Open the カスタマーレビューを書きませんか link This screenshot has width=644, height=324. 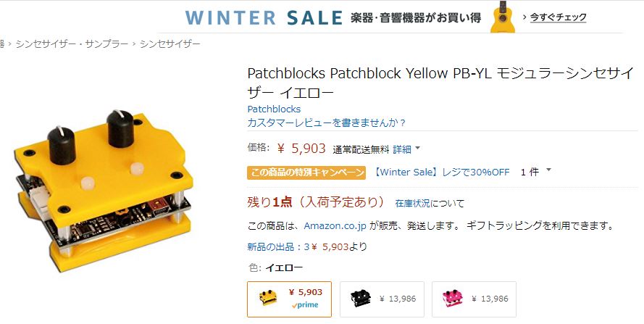(x=327, y=122)
